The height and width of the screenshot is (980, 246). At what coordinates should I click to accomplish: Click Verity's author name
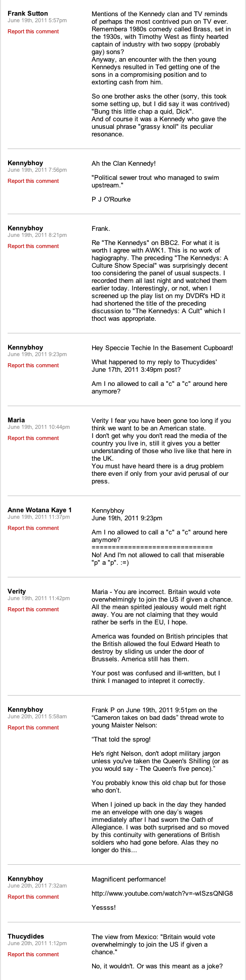pos(17,592)
